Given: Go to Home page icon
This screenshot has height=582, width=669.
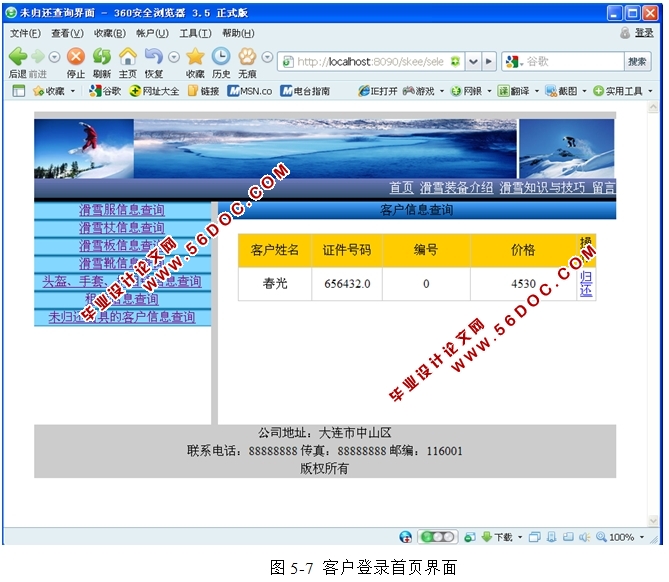Looking at the screenshot, I should [128, 56].
